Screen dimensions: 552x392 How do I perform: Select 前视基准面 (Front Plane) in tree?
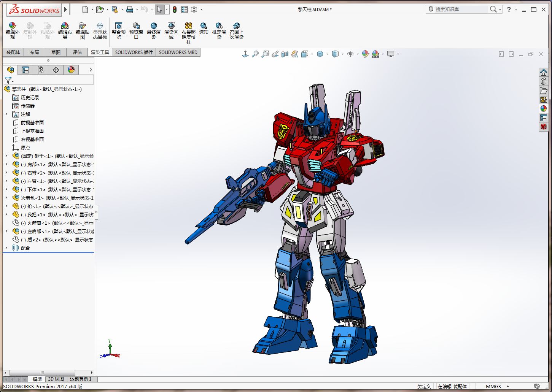point(29,122)
